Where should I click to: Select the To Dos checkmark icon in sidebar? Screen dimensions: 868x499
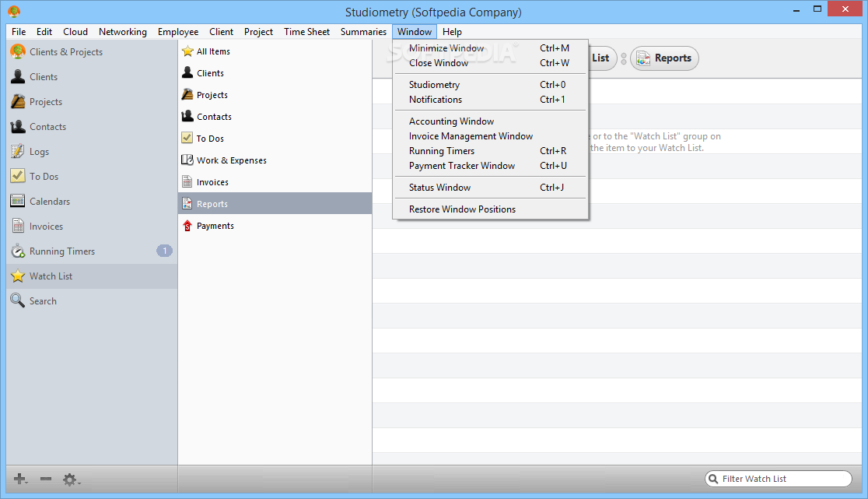18,176
